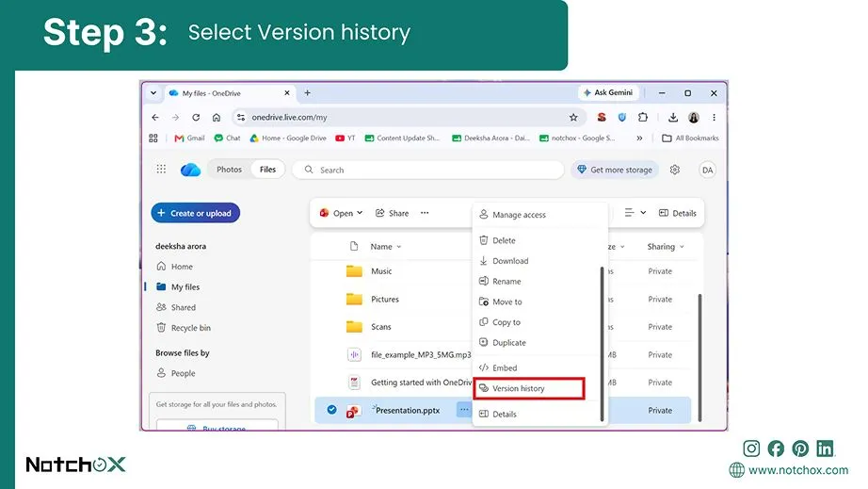
Task: Click context menu scrollbar
Action: coord(602,343)
